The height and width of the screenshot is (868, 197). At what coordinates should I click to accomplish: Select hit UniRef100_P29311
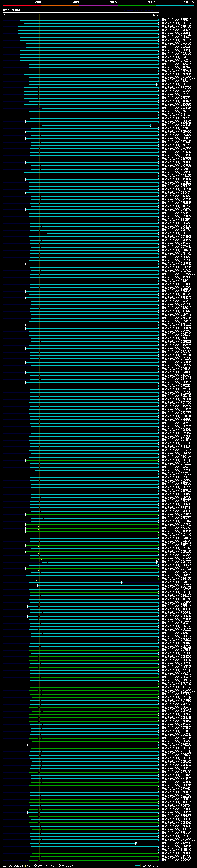coord(177,836)
